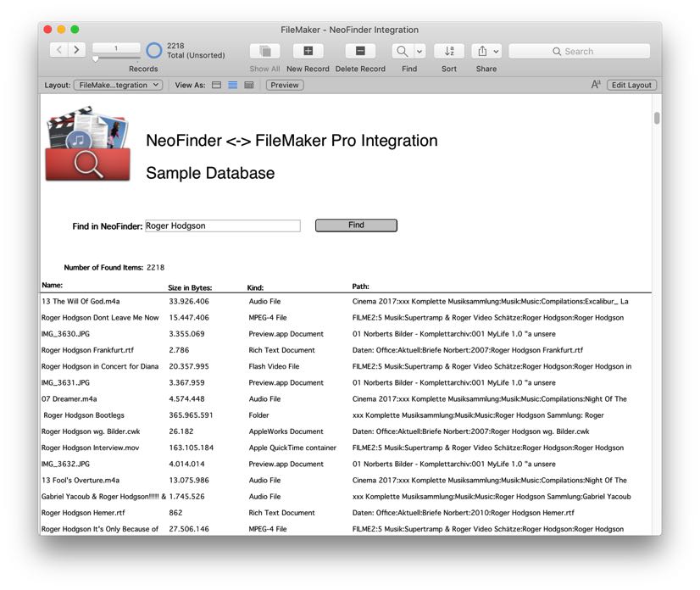
Task: Click the NeoFinder app logo image
Action: [88, 143]
